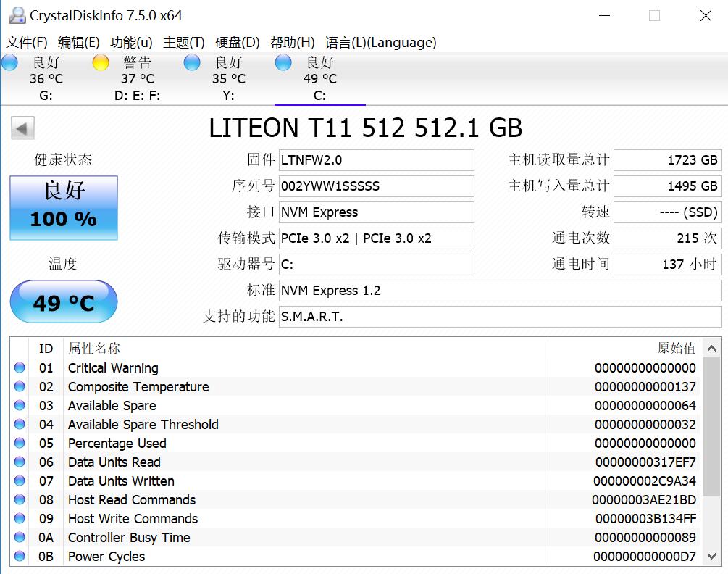This screenshot has width=728, height=574.
Task: Click status dot for Data Units Written row
Action: click(20, 481)
